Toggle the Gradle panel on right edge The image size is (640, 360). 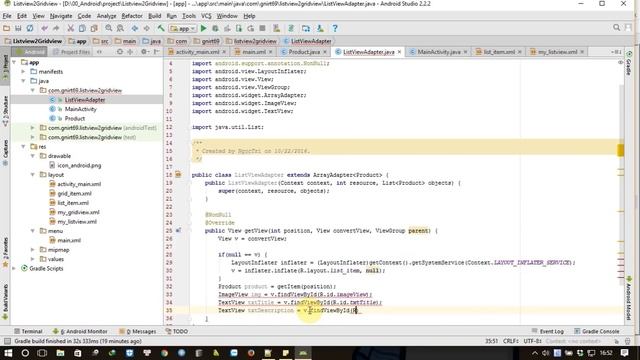point(629,63)
